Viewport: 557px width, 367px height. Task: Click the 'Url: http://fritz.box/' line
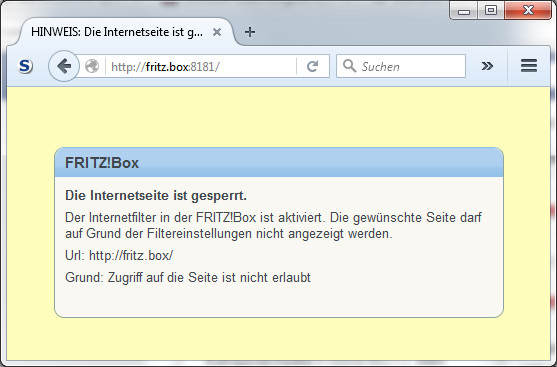(x=119, y=255)
